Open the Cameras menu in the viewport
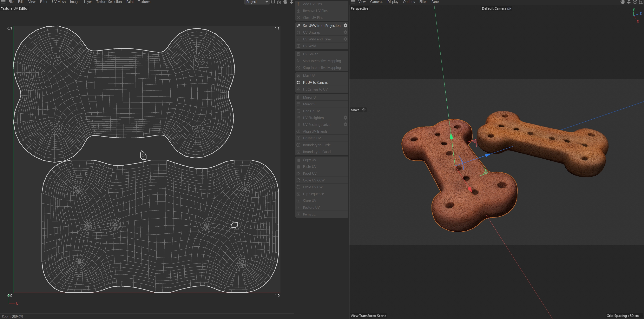This screenshot has height=319, width=644. (376, 2)
